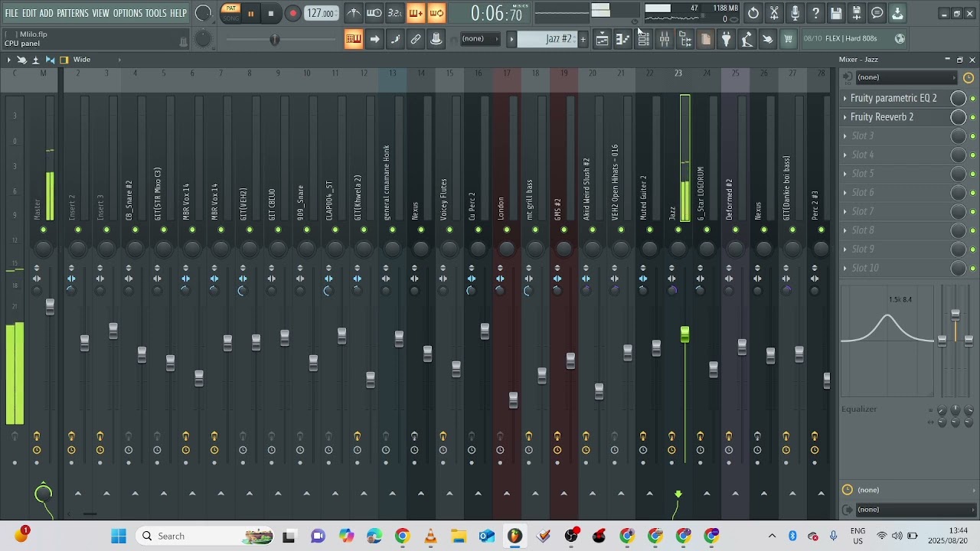
Task: Expand Slot 3 options arrow
Action: tap(845, 136)
